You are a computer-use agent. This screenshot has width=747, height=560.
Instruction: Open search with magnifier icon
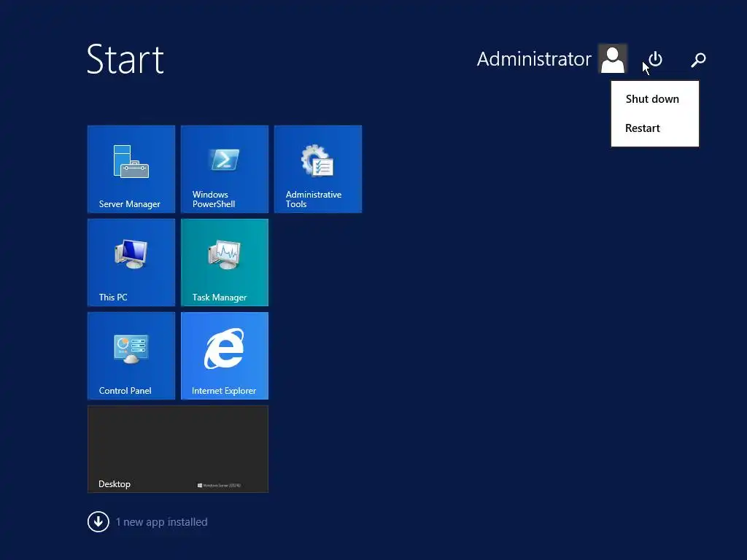tap(698, 60)
